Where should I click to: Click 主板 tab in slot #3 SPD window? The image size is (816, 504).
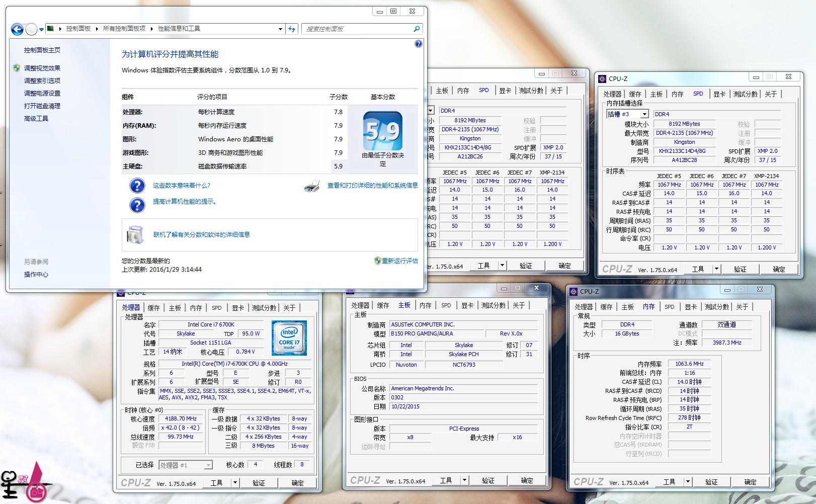click(x=656, y=94)
